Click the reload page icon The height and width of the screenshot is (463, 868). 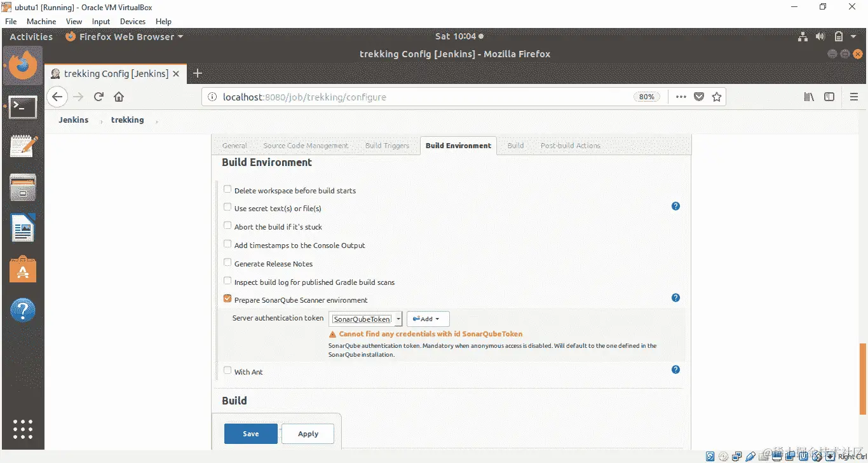pyautogui.click(x=98, y=97)
